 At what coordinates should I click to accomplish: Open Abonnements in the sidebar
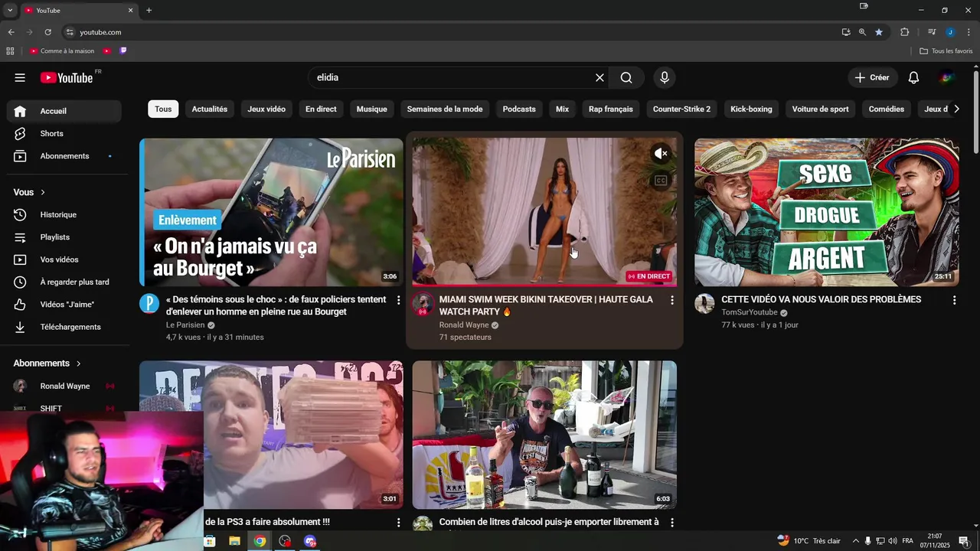tap(64, 156)
